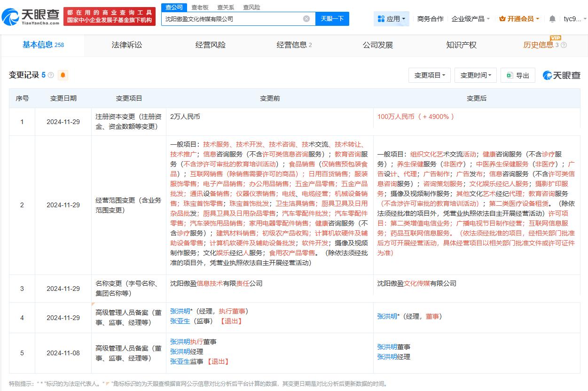This screenshot has height=391, width=588.
Task: Click the help icon next to 变更记录 5
Action: (x=51, y=75)
